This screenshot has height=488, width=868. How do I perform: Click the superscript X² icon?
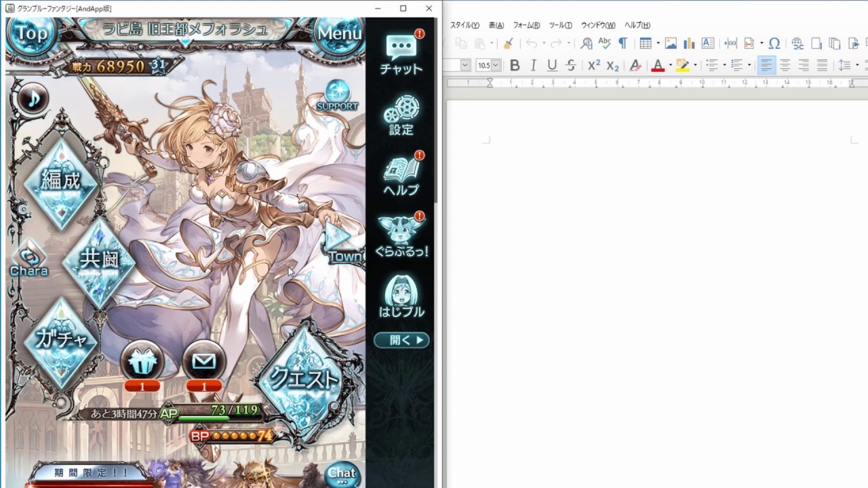click(x=594, y=65)
